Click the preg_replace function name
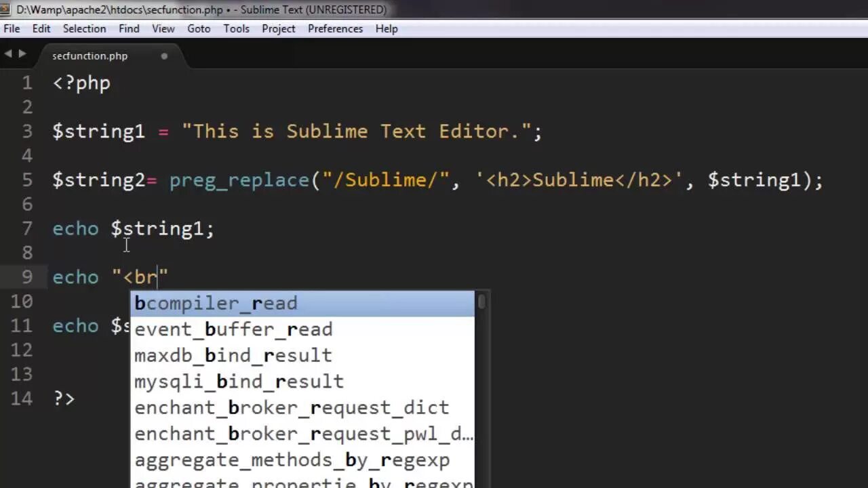This screenshot has width=868, height=488. click(x=239, y=180)
